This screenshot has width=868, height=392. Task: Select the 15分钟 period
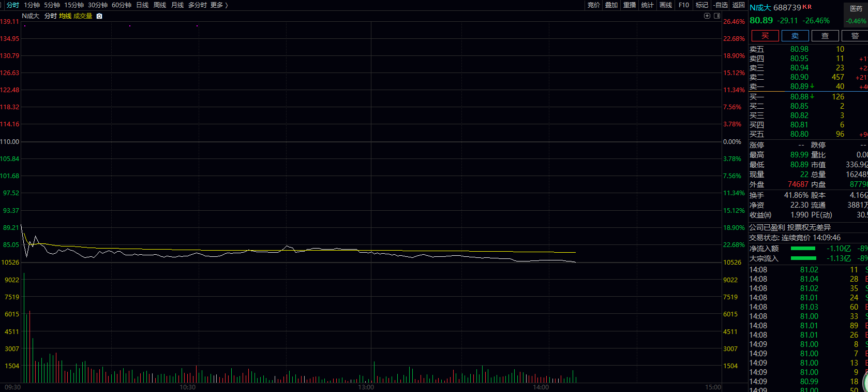pos(74,5)
